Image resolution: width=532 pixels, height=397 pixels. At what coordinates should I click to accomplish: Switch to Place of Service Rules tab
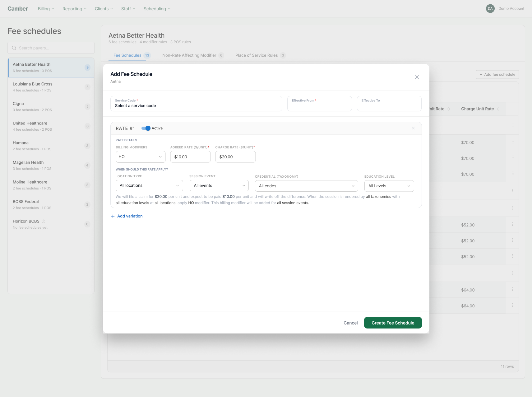click(260, 55)
